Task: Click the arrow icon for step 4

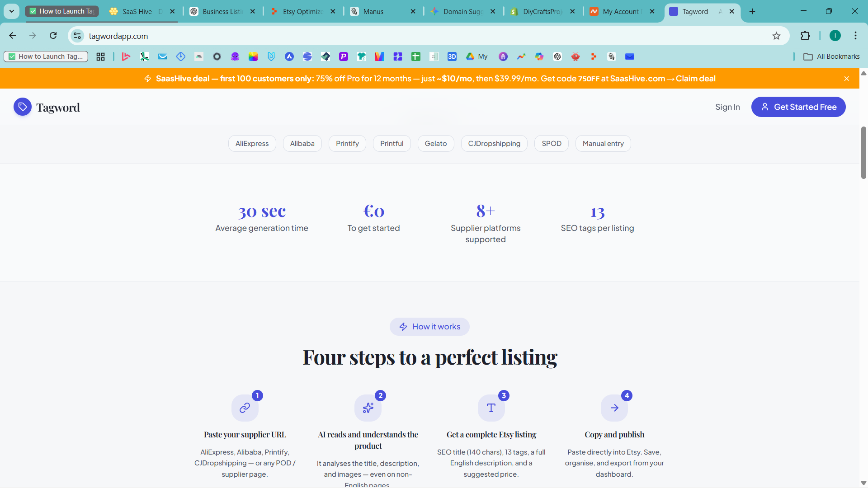Action: click(614, 408)
